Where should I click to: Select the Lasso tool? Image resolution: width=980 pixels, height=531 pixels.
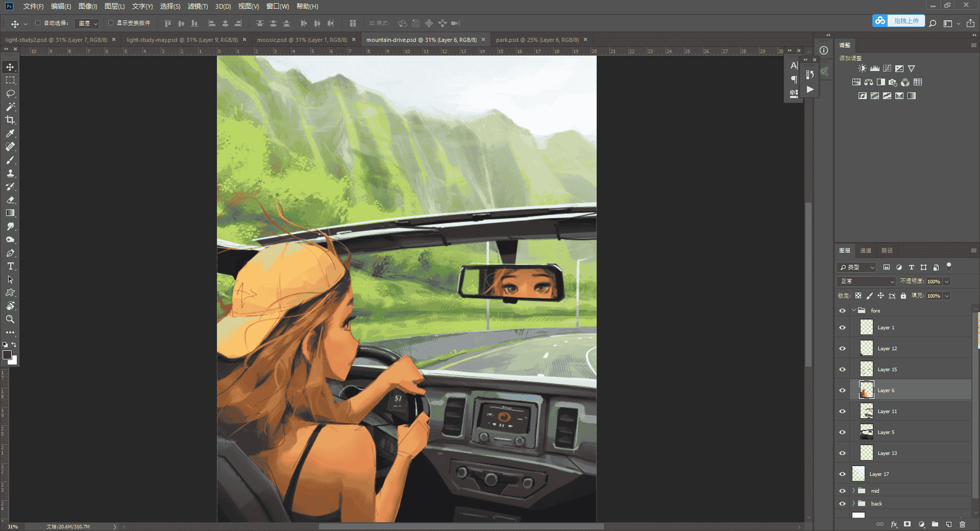pos(10,93)
